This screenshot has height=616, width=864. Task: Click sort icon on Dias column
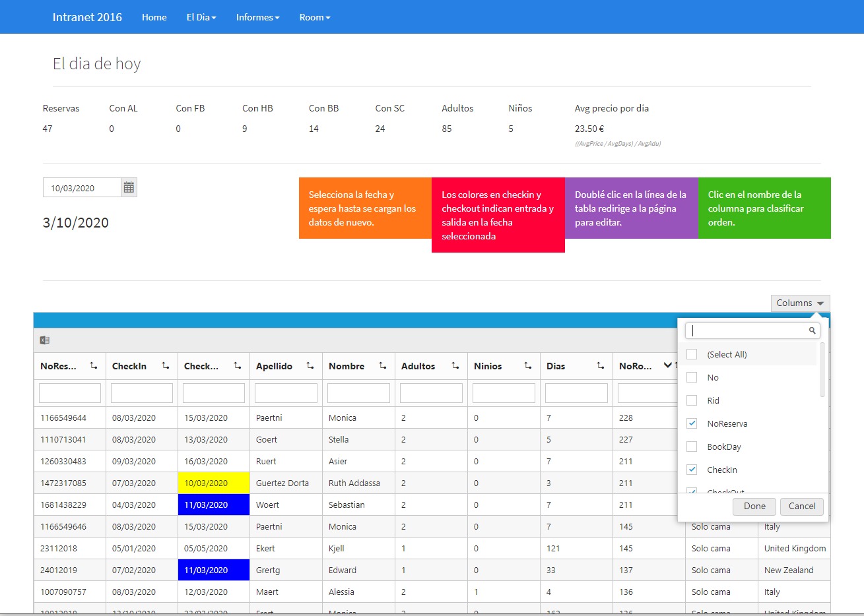click(x=600, y=366)
